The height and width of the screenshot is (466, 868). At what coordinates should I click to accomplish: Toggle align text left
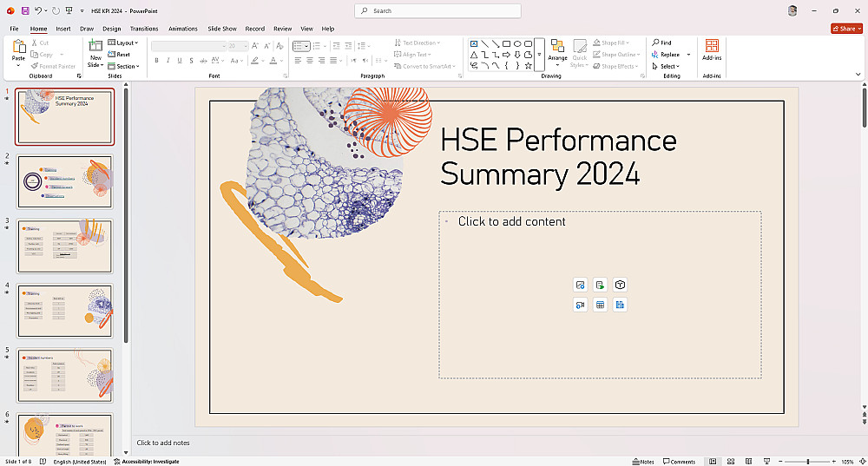pyautogui.click(x=298, y=61)
